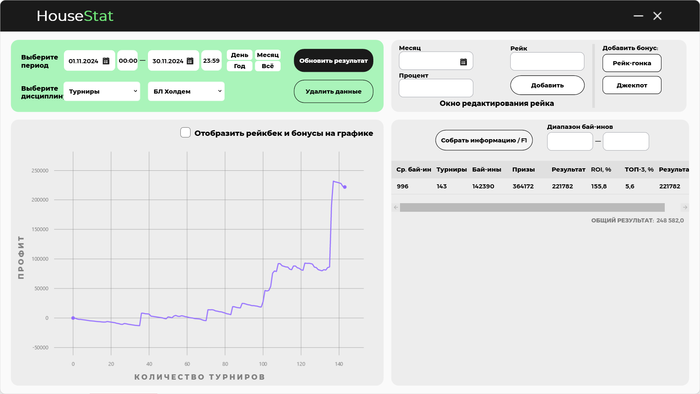This screenshot has width=700, height=394.
Task: Select the Месяц period option
Action: click(x=268, y=55)
